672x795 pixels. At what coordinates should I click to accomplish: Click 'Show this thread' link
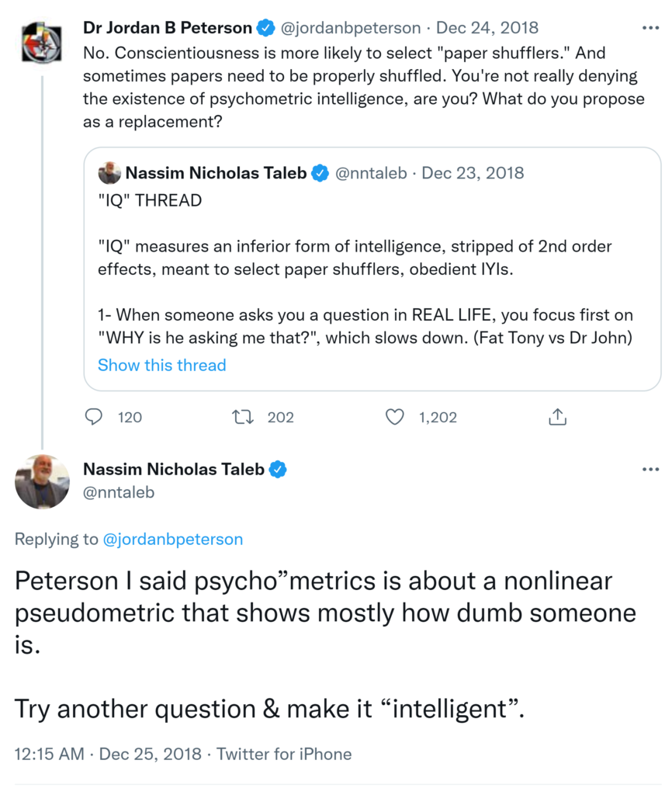click(161, 365)
